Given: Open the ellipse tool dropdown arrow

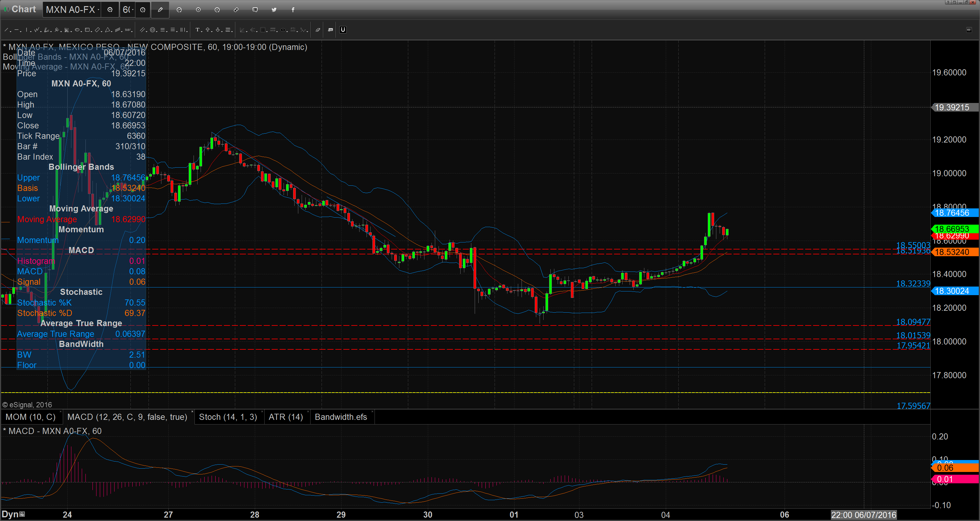Looking at the screenshot, I should [x=81, y=31].
